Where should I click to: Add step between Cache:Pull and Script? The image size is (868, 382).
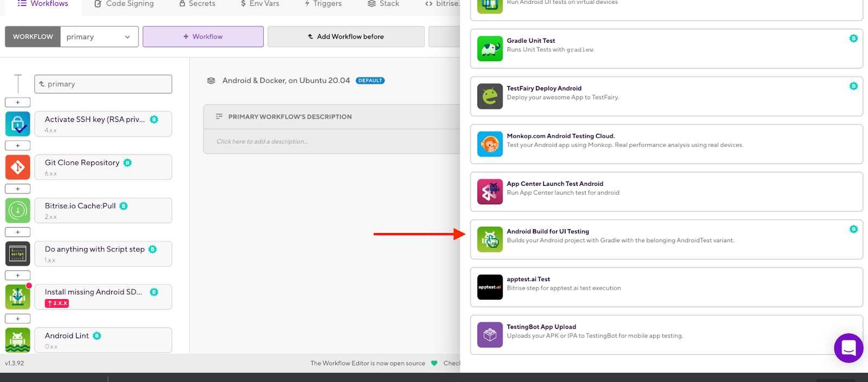(18, 232)
